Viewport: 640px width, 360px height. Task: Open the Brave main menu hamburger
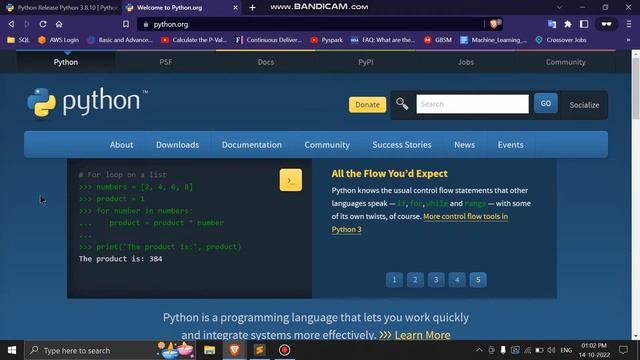pos(629,24)
